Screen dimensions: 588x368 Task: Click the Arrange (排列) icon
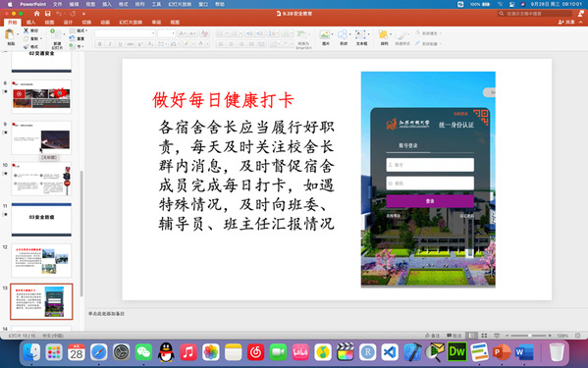click(x=383, y=35)
